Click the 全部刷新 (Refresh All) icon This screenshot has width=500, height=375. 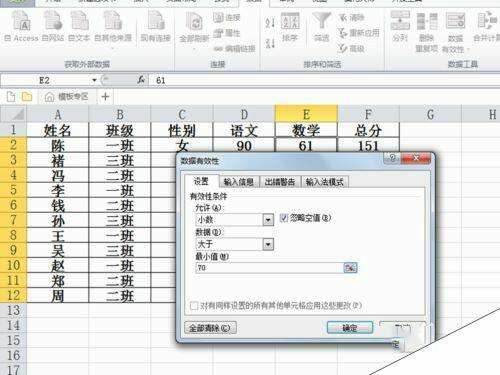pos(194,23)
